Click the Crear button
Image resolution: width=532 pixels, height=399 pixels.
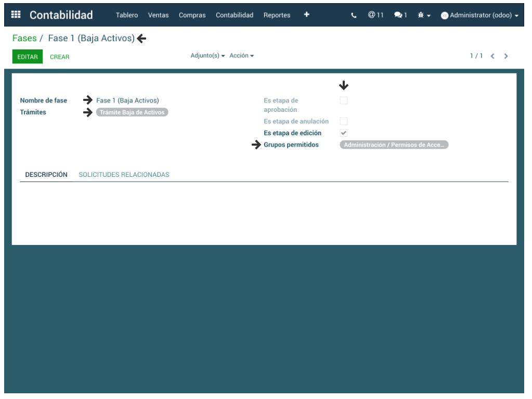click(59, 57)
